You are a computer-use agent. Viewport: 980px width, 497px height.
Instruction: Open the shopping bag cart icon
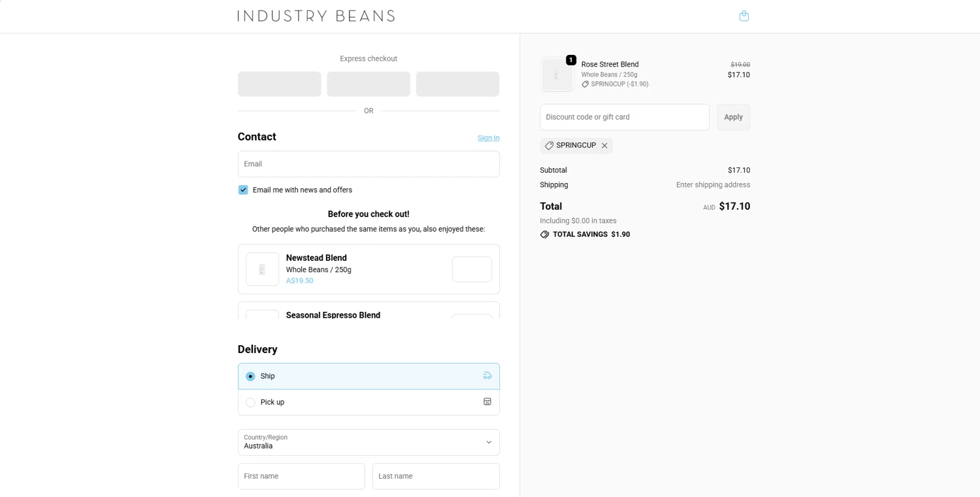coord(743,16)
